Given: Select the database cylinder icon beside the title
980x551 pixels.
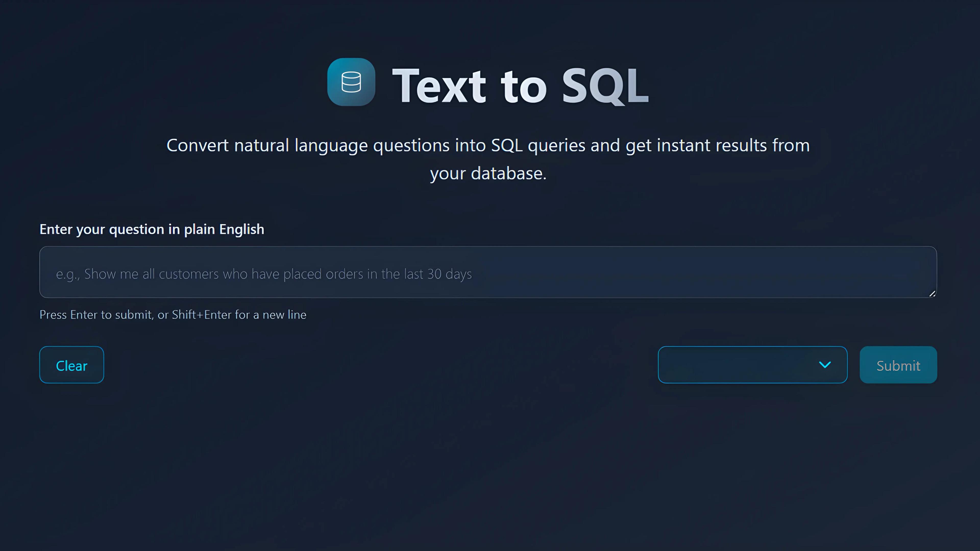Looking at the screenshot, I should [351, 82].
